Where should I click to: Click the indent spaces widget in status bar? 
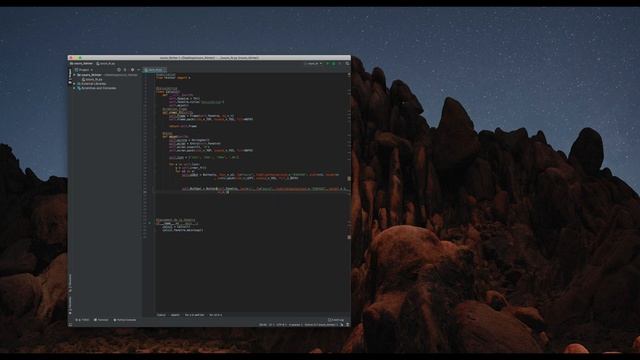click(296, 325)
